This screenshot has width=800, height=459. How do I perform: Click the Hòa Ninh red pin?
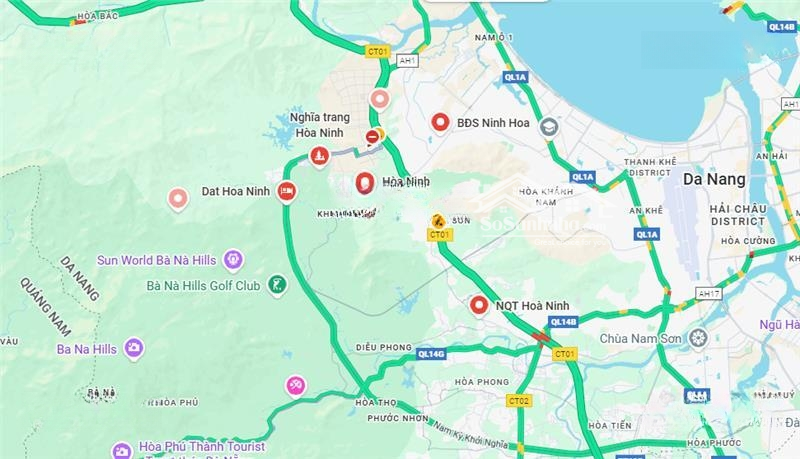point(364,183)
